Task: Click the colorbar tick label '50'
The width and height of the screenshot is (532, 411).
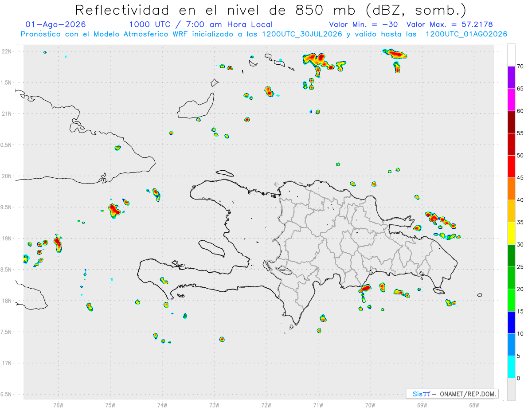Action: (520, 156)
